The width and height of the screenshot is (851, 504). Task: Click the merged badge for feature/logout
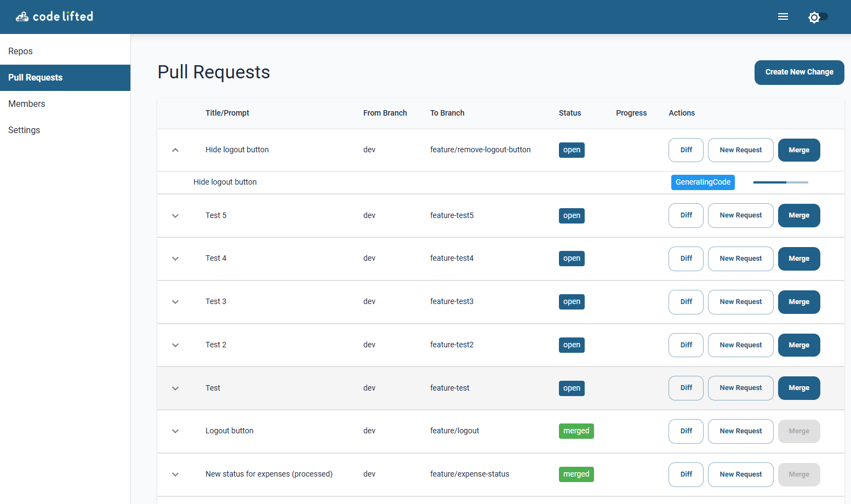(x=576, y=431)
